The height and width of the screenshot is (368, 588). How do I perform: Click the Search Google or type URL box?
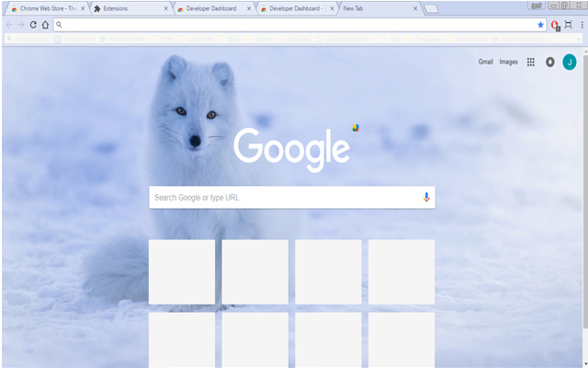pyautogui.click(x=292, y=197)
